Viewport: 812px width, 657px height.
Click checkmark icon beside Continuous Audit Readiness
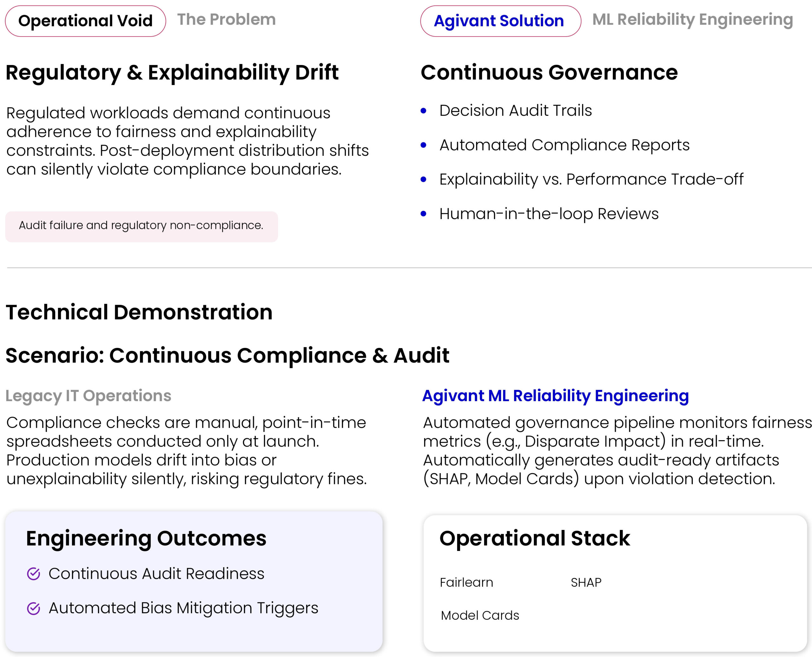pos(34,574)
